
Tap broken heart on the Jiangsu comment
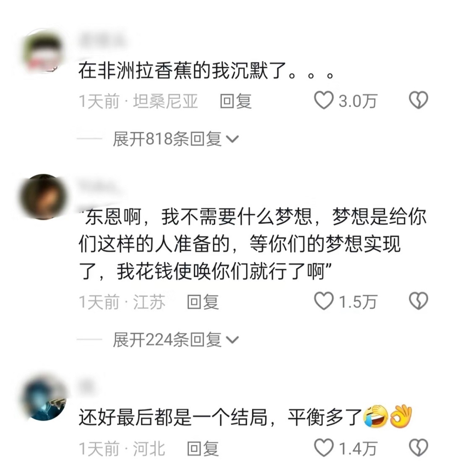[419, 301]
